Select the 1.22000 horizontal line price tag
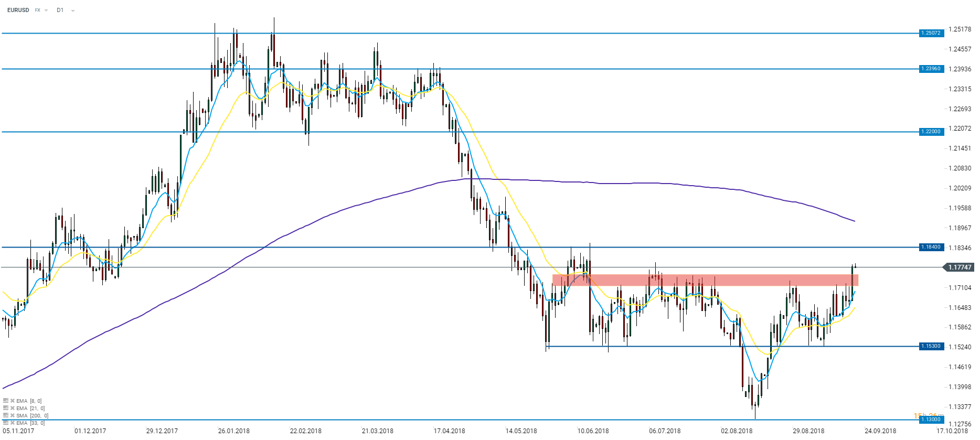This screenshot has width=980, height=440. (932, 132)
